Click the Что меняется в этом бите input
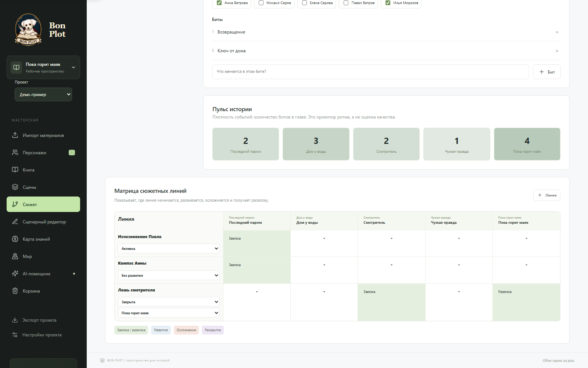The width and height of the screenshot is (588, 368). (370, 72)
